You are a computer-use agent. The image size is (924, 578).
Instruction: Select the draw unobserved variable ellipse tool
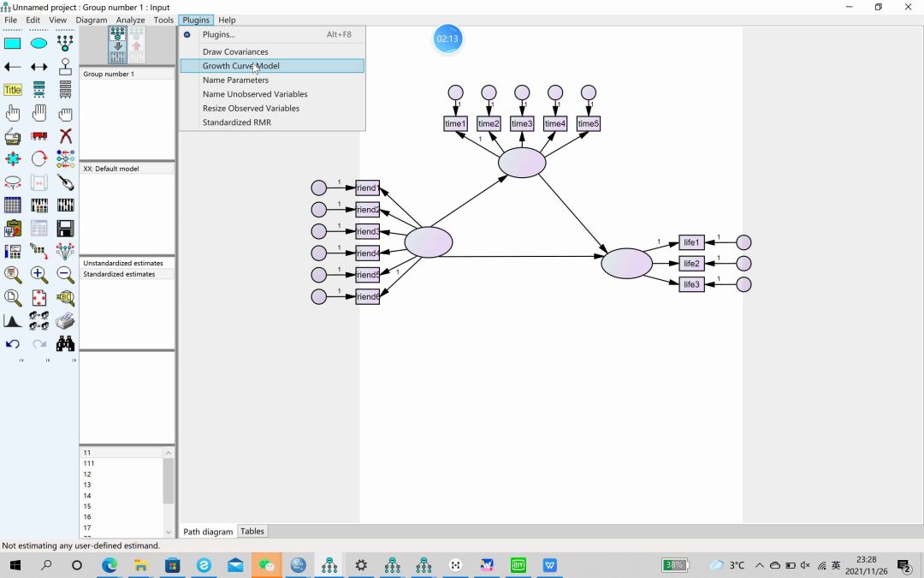click(38, 44)
